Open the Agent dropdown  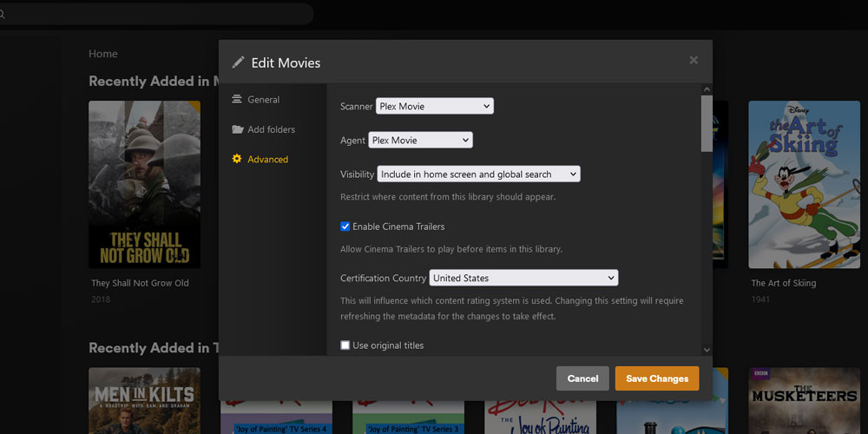click(421, 140)
